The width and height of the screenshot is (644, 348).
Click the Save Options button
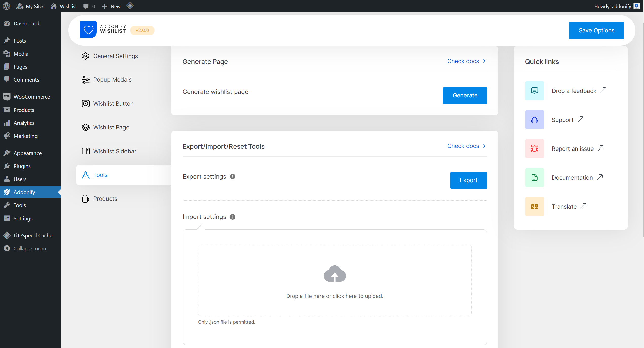tap(596, 30)
